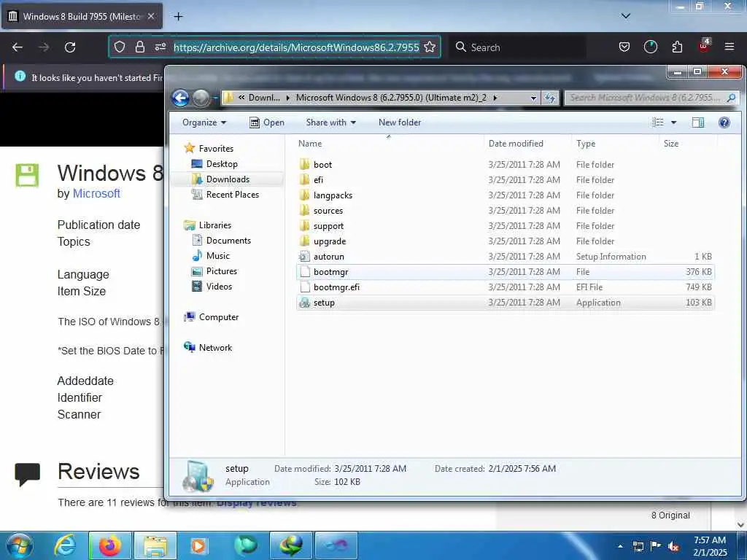Open Windows Media Player from taskbar
Screen dimensions: 747x560
tap(198, 545)
